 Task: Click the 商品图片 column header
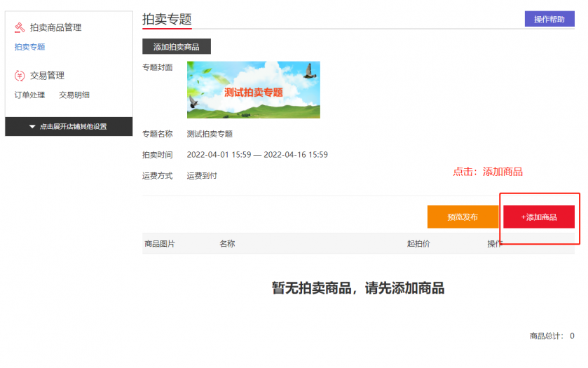(x=160, y=244)
